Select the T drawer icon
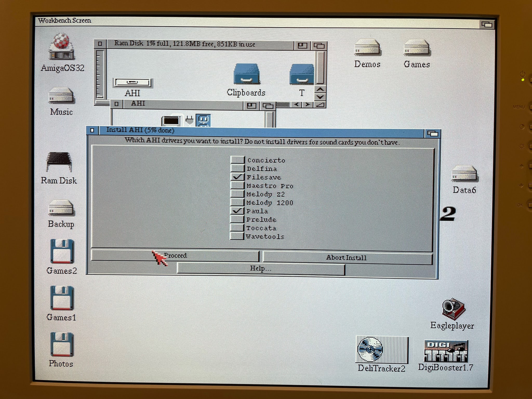Screen dimensions: 532x399 (301, 74)
